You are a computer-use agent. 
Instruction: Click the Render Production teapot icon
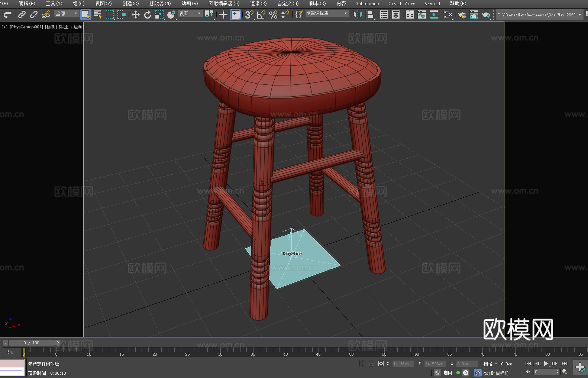486,14
